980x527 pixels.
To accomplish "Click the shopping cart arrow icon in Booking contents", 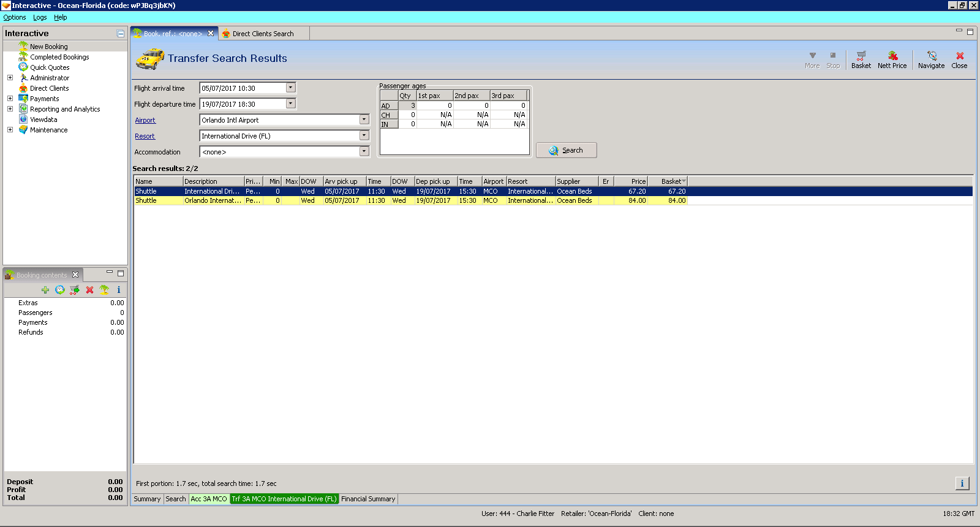I will [75, 290].
